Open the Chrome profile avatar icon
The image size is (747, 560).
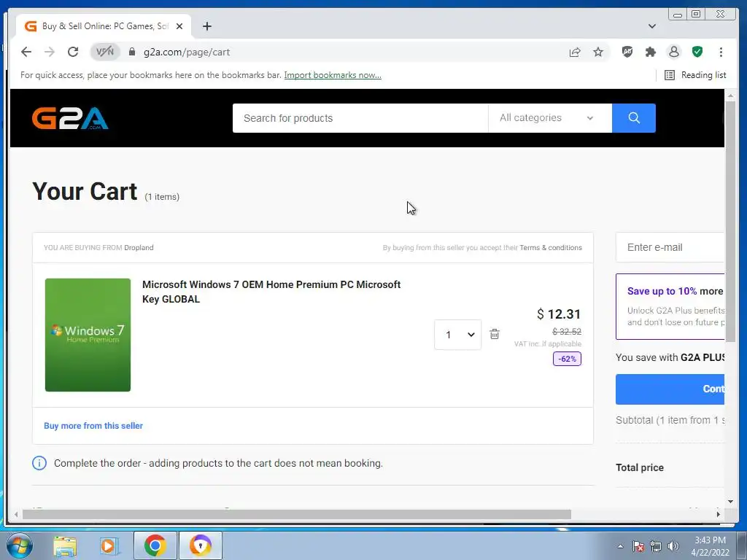click(x=673, y=52)
